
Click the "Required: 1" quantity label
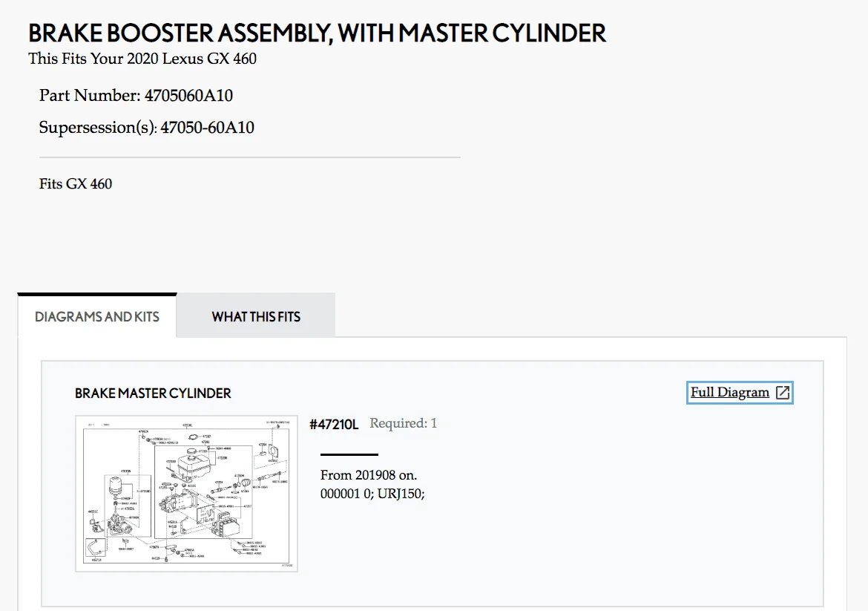coord(403,424)
